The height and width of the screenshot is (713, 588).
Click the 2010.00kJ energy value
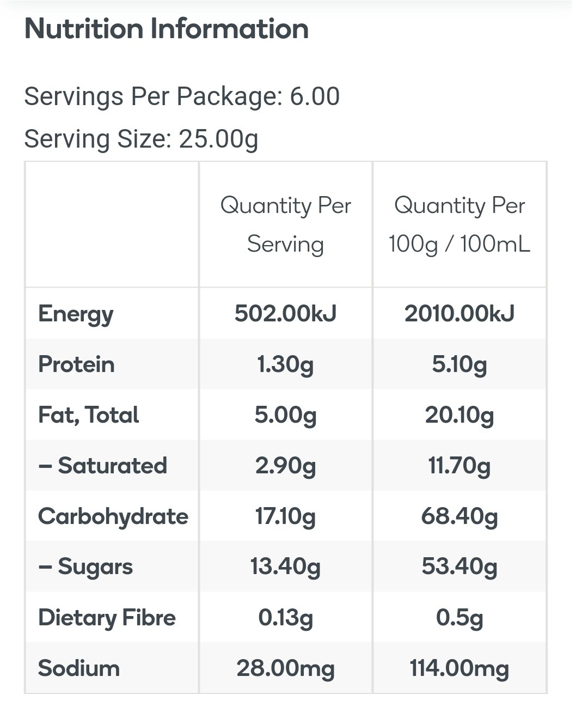click(459, 314)
